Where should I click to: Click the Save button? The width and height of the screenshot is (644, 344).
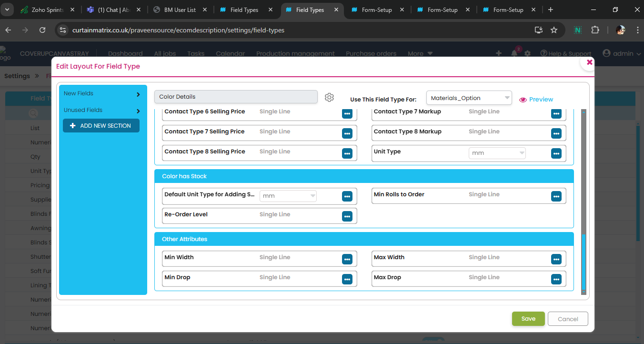point(528,319)
